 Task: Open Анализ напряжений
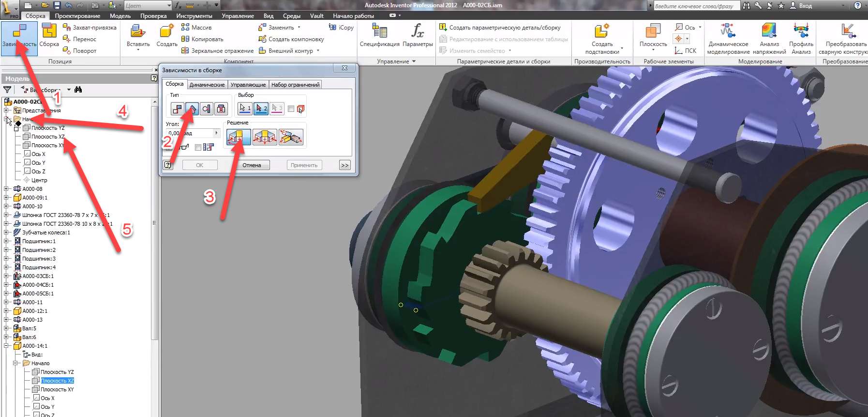coord(769,39)
